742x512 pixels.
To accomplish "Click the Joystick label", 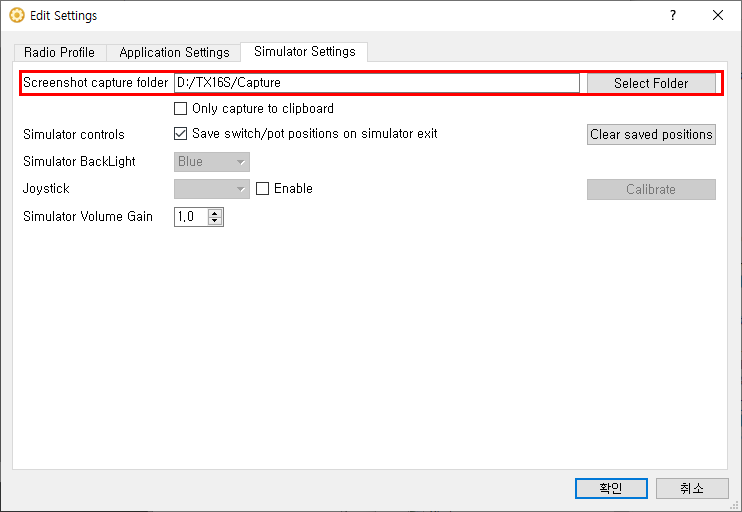I will pyautogui.click(x=46, y=189).
